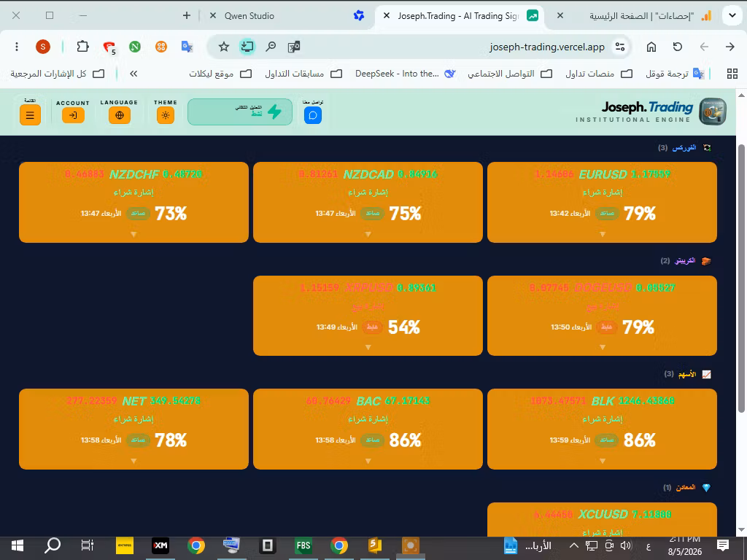Click the XM taskbar icon
Screen dimensions: 747x560
160,545
